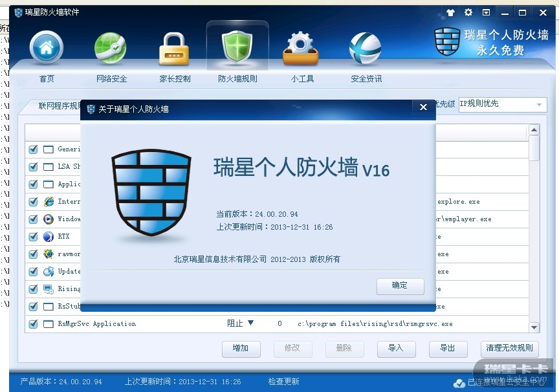Click the rule list scrollbar thumb
The image size is (559, 392).
coord(534,148)
